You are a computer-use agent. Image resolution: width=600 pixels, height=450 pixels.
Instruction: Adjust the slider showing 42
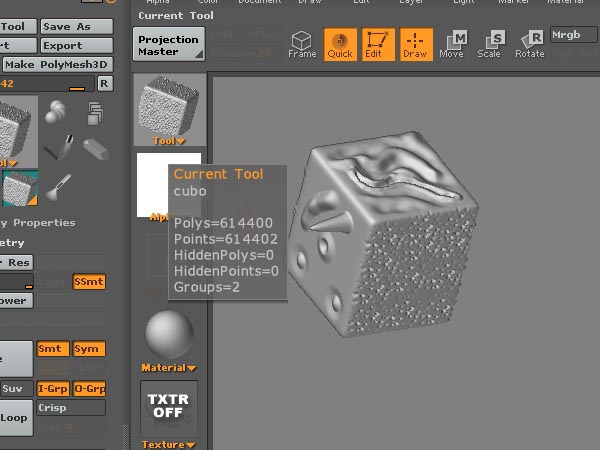[46, 83]
